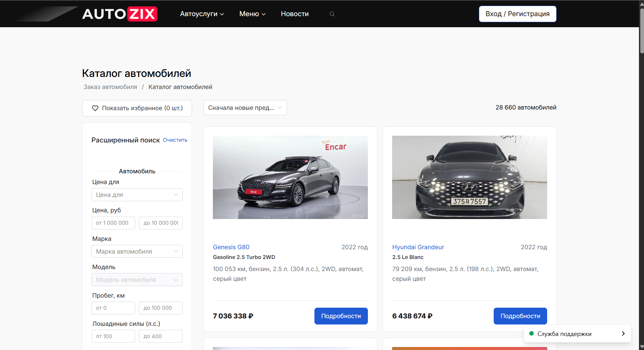Click Подробности for Genesis G80
The image size is (644, 350).
[341, 316]
